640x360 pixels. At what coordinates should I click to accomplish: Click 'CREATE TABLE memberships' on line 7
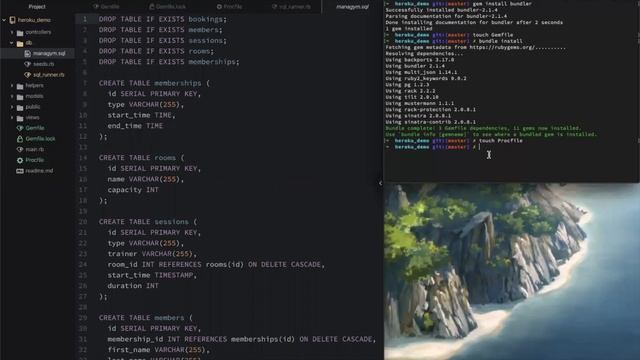point(150,83)
